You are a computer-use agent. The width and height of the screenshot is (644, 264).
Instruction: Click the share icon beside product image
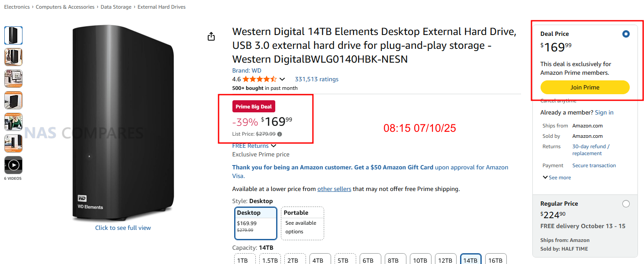(211, 37)
